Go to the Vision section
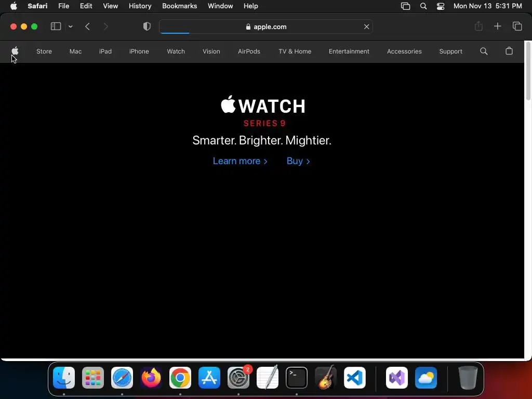The height and width of the screenshot is (399, 532). [211, 51]
